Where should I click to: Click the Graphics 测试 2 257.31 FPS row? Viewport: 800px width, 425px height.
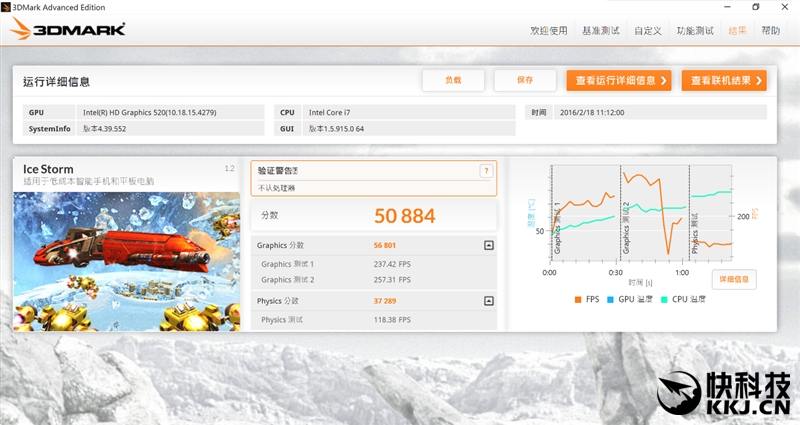(x=374, y=280)
